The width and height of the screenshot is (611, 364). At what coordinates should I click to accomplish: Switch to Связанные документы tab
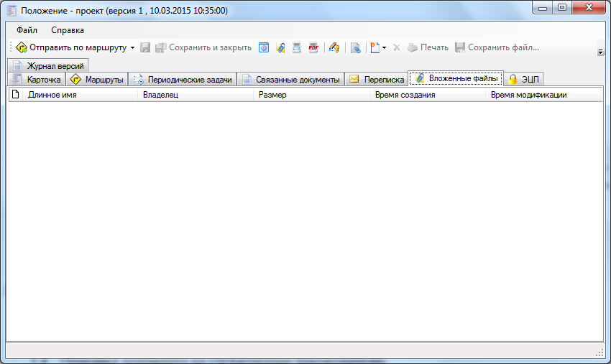point(290,80)
